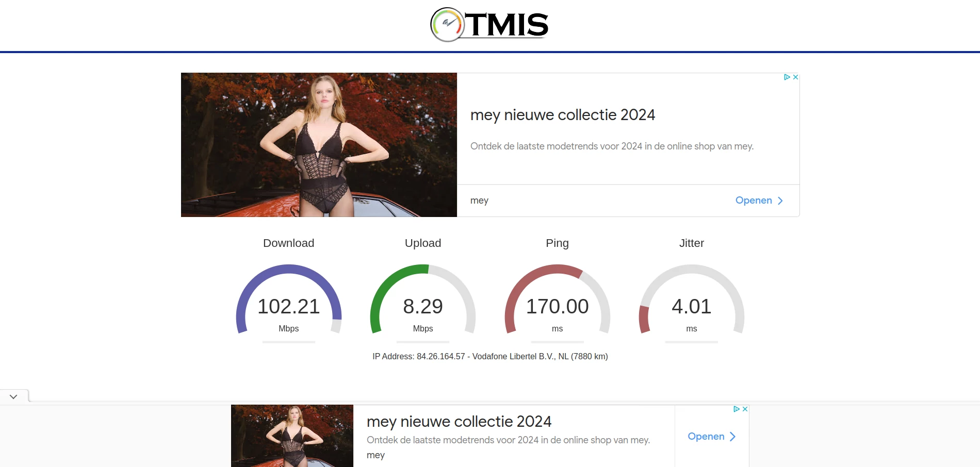
Task: Click top ad headline 'mey nieuwe collectie 2024'
Action: (563, 115)
